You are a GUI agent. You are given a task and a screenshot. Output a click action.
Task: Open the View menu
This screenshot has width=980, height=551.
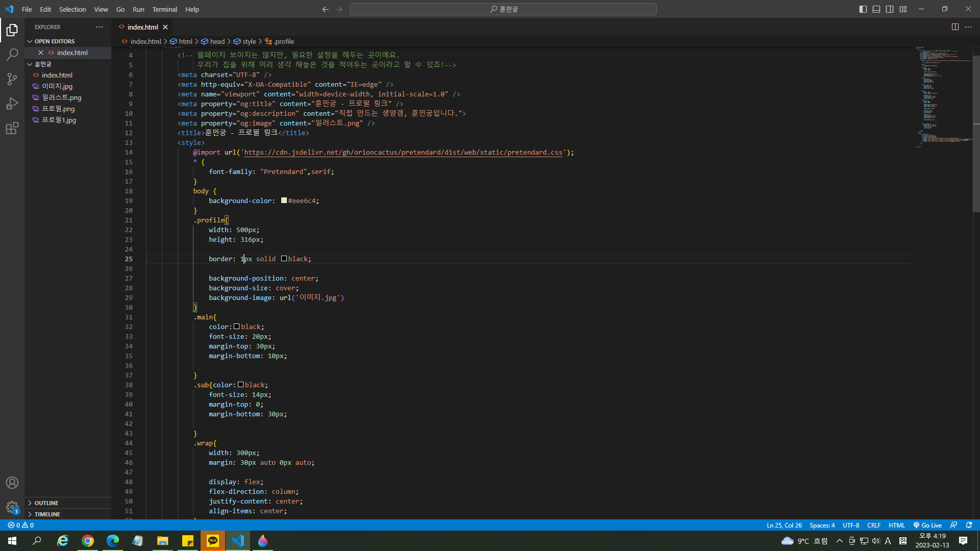coord(101,9)
